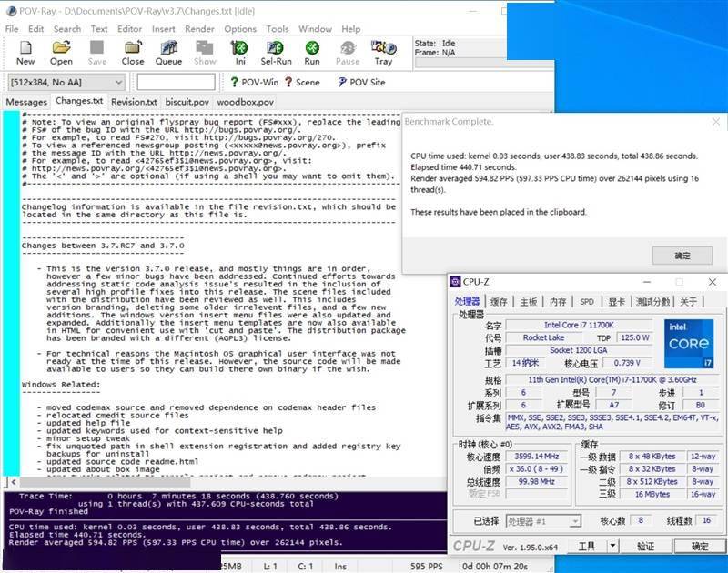Open the Help menu
This screenshot has width=728, height=573.
[351, 29]
